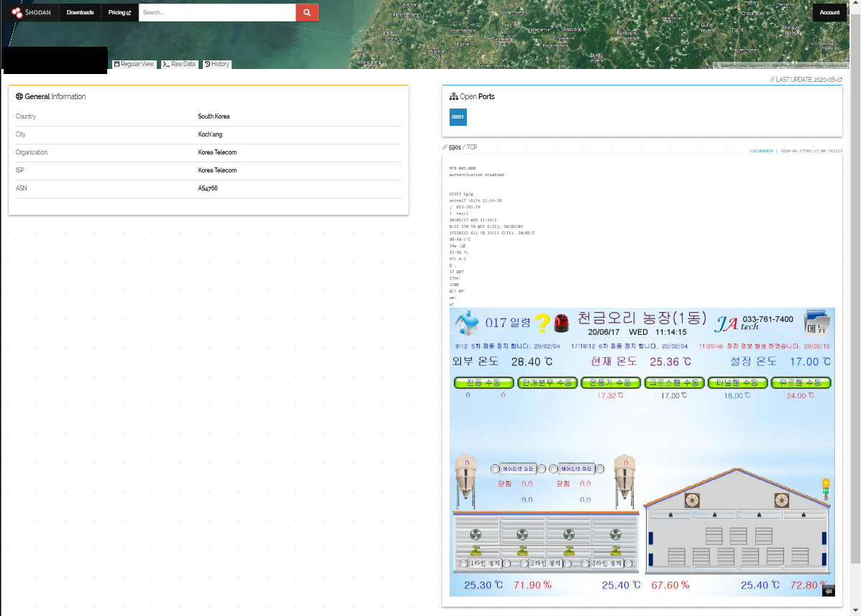The width and height of the screenshot is (861, 616).
Task: Open Downloads in the top navbar
Action: (80, 12)
